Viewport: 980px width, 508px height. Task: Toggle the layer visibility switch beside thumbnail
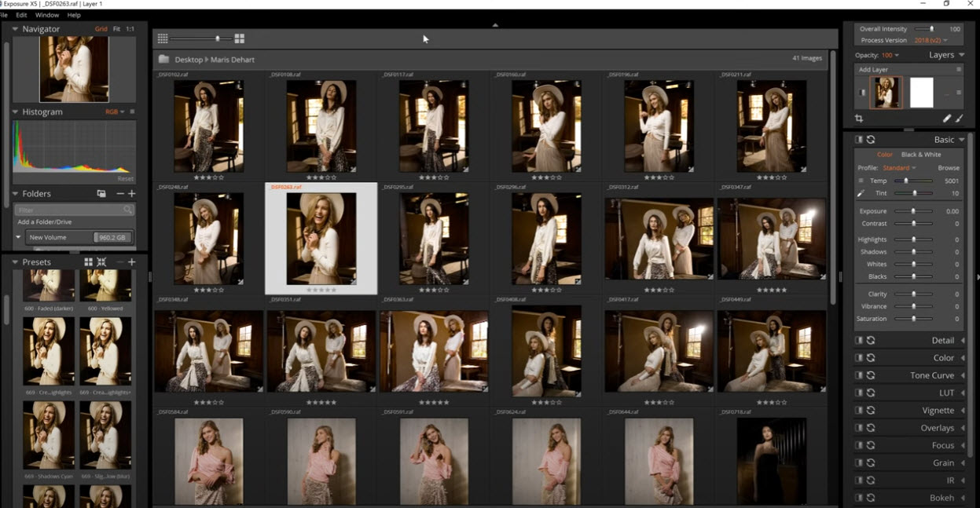(x=864, y=93)
